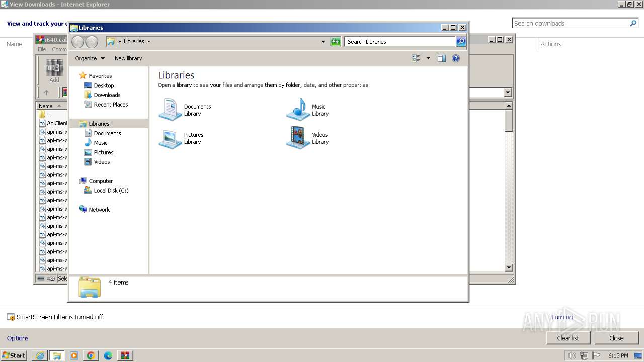The image size is (644, 362).
Task: Open Google Chrome from taskbar
Action: click(91, 355)
